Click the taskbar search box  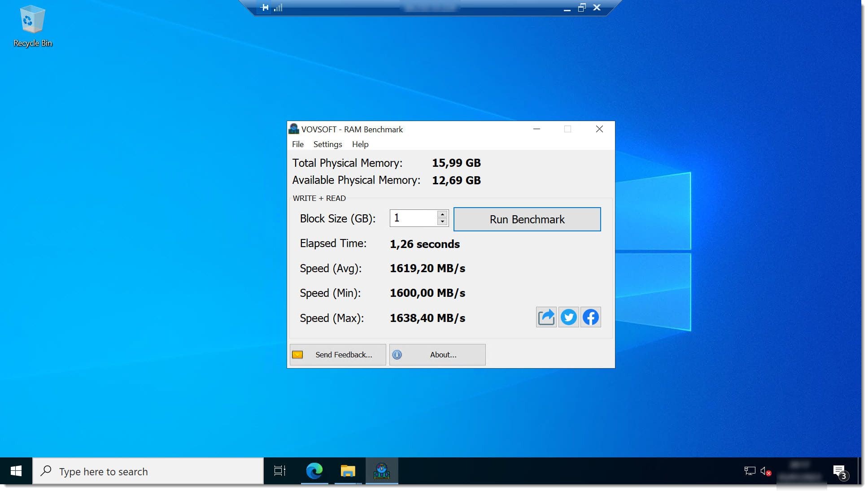click(148, 471)
